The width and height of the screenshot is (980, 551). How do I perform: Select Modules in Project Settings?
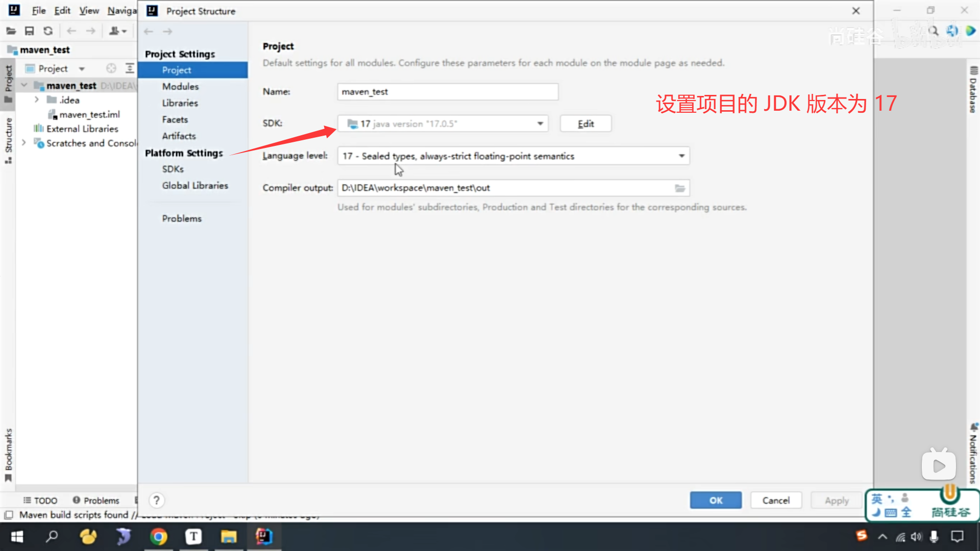point(180,87)
